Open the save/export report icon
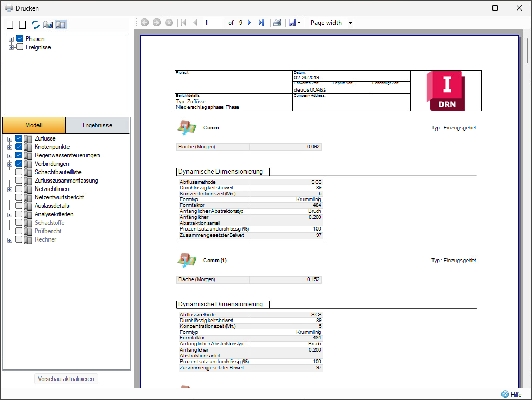The width and height of the screenshot is (532, 400). click(x=294, y=23)
